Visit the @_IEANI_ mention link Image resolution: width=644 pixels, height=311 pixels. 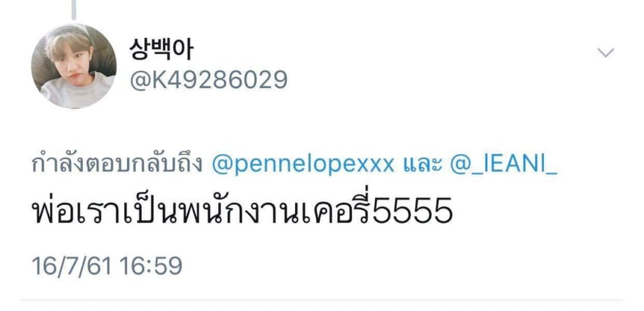[x=504, y=165]
